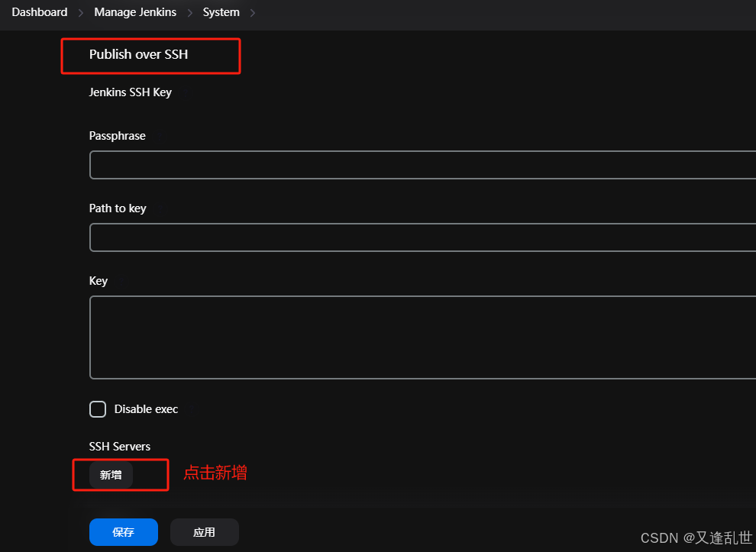The width and height of the screenshot is (756, 552).
Task: Expand the chevron after Manage Jenkins
Action: coord(190,13)
